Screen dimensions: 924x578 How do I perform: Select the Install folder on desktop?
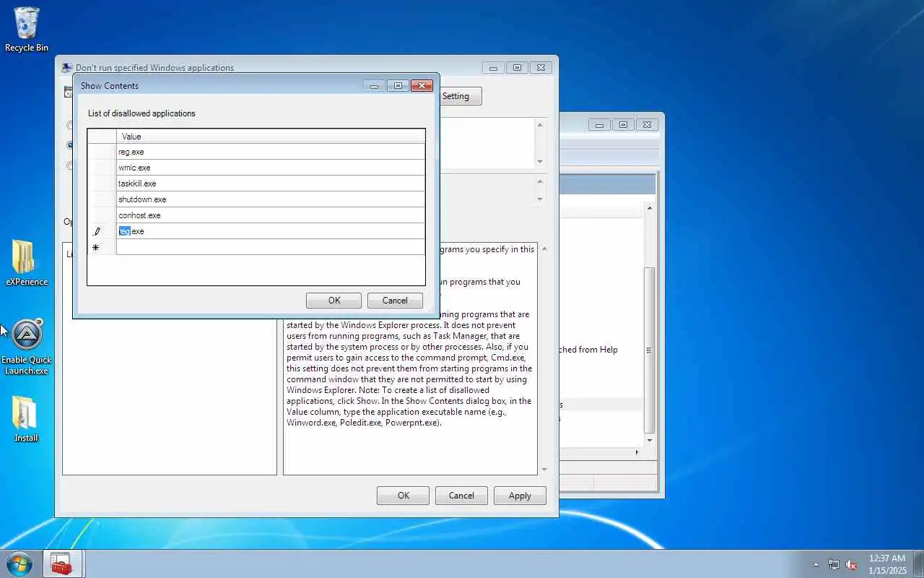point(26,418)
